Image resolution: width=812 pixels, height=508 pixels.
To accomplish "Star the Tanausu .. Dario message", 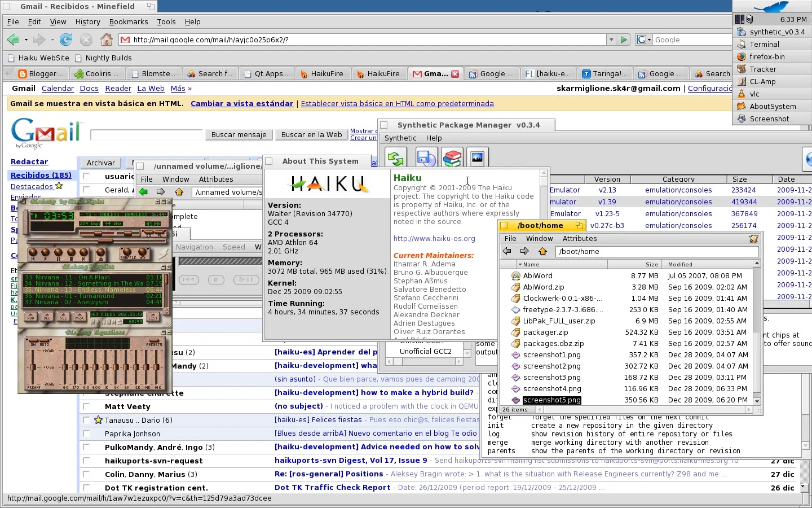I will [x=98, y=420].
